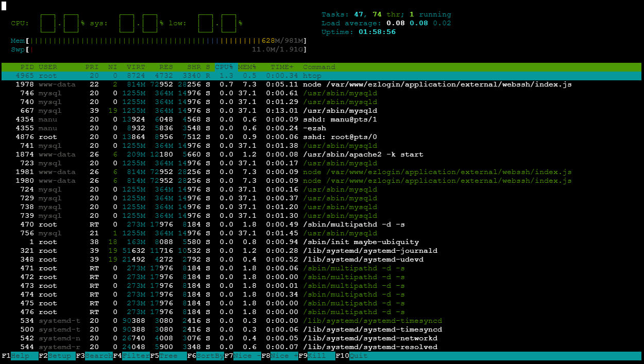Sort by MEM% column header
644x364 pixels.
point(247,67)
